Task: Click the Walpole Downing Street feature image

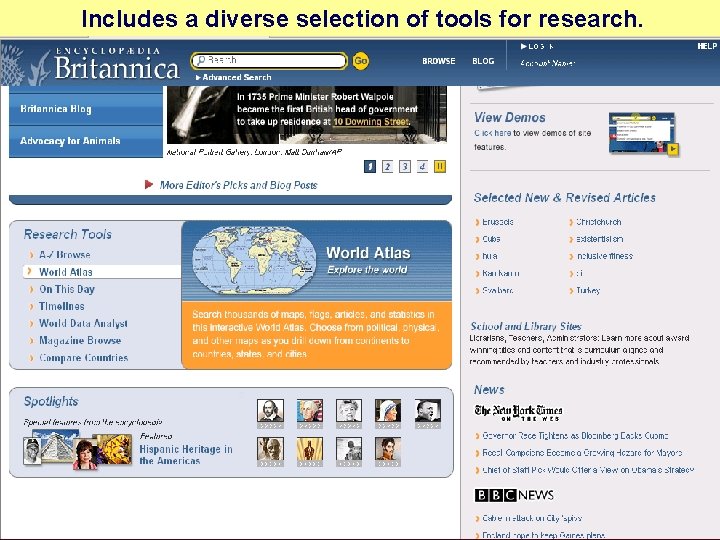Action: 307,115
